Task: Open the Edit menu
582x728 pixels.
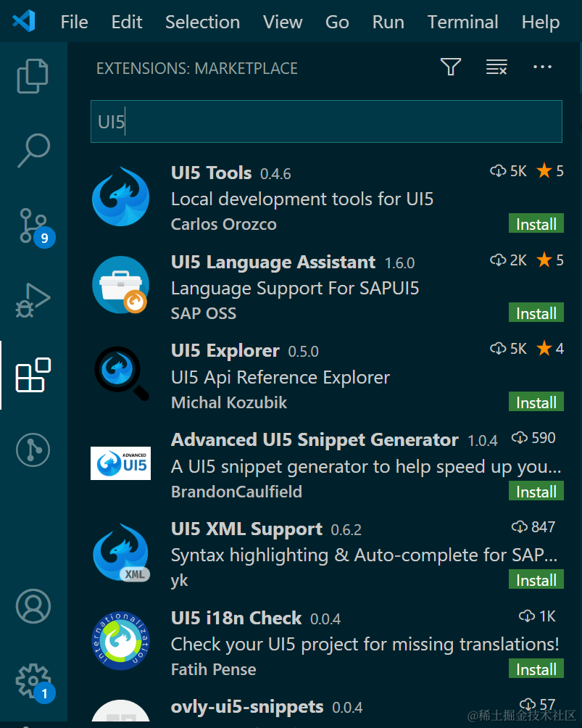Action: [127, 22]
